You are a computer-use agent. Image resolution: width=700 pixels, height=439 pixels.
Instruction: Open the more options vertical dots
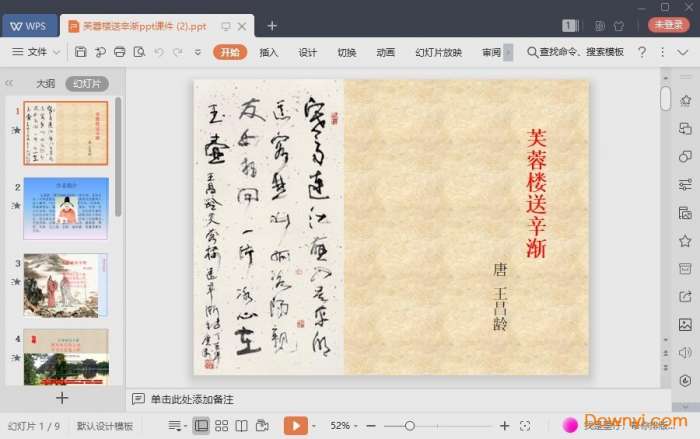662,52
